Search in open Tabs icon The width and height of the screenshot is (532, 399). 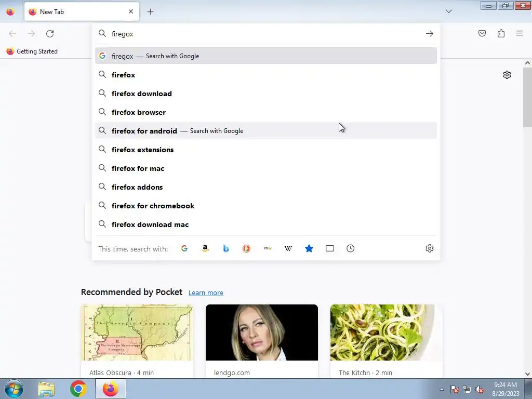(x=330, y=248)
